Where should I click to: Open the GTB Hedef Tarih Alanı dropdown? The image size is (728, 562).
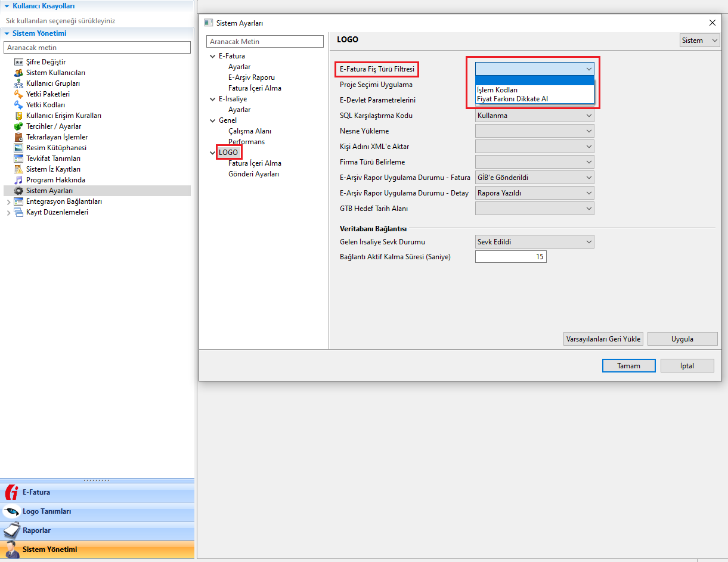535,209
